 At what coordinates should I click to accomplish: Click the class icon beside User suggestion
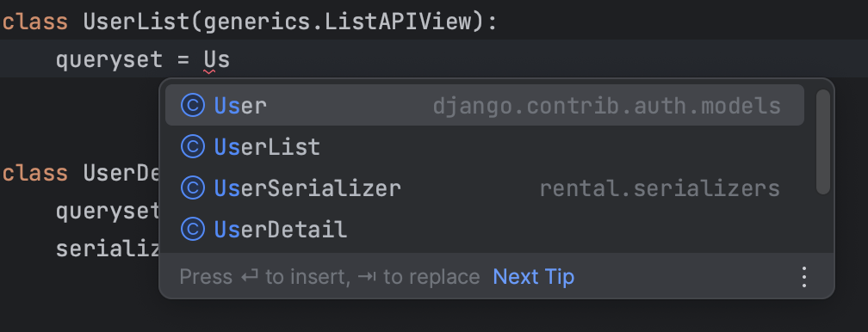point(193,105)
